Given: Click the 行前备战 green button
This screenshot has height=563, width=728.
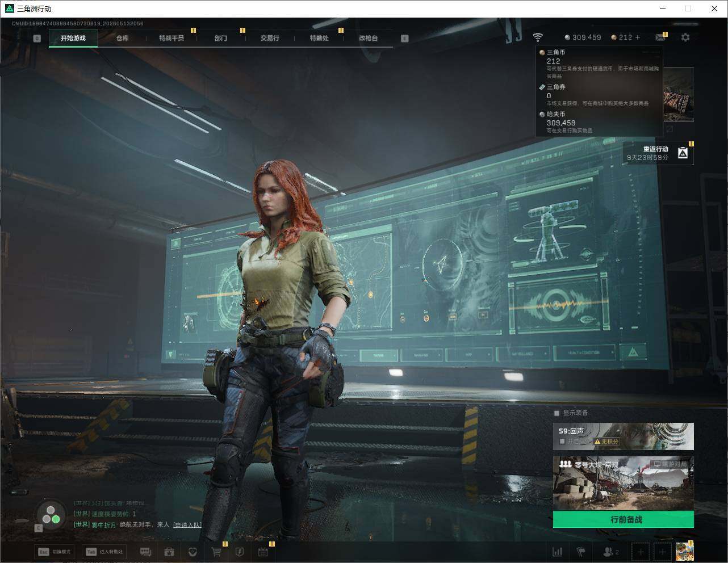Looking at the screenshot, I should click(624, 519).
